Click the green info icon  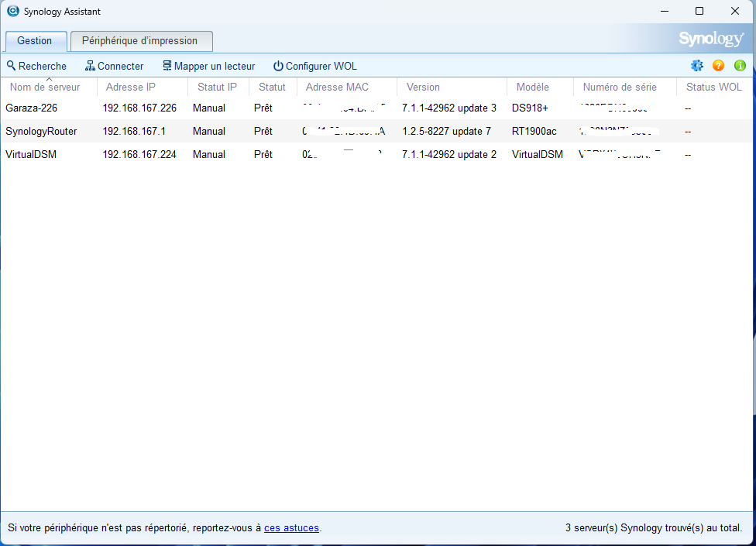coord(740,66)
